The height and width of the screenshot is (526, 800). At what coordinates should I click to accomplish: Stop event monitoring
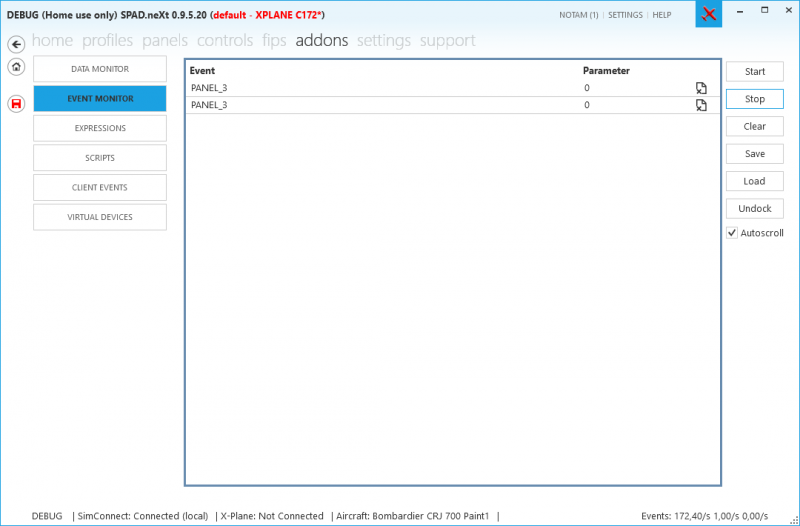point(755,99)
